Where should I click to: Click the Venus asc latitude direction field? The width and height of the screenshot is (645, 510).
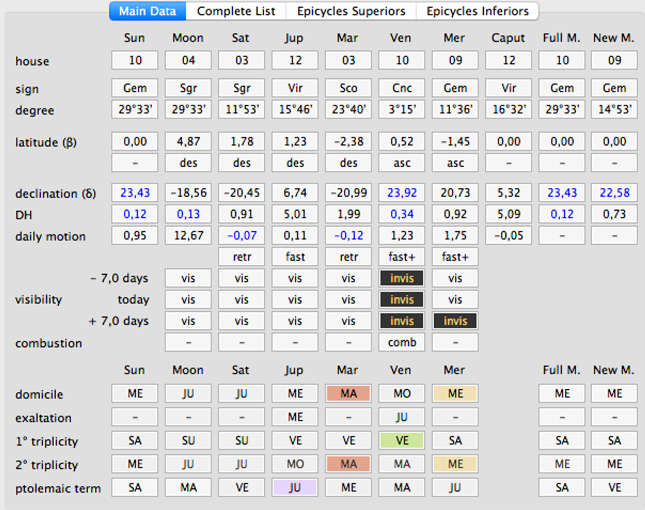pyautogui.click(x=402, y=162)
